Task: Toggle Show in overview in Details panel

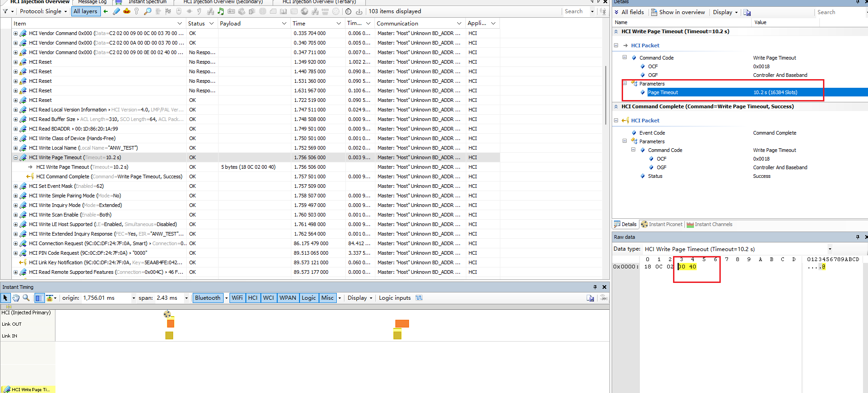Action: (x=678, y=12)
